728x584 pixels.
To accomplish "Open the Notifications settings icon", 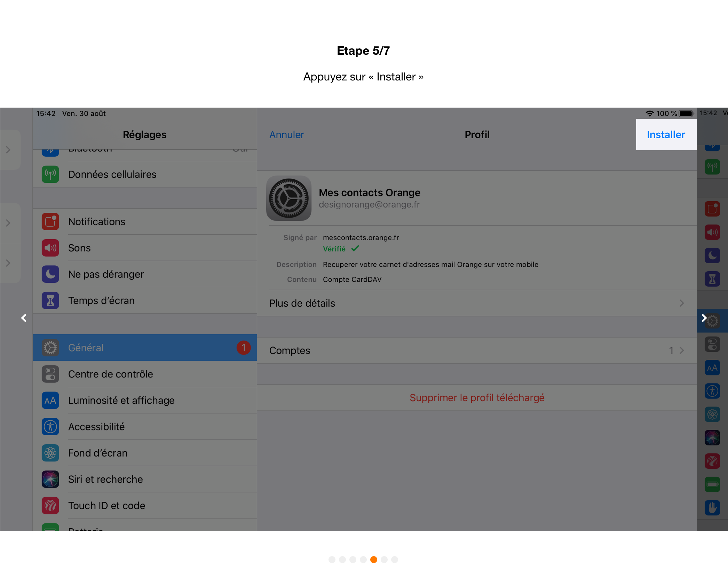I will [50, 222].
